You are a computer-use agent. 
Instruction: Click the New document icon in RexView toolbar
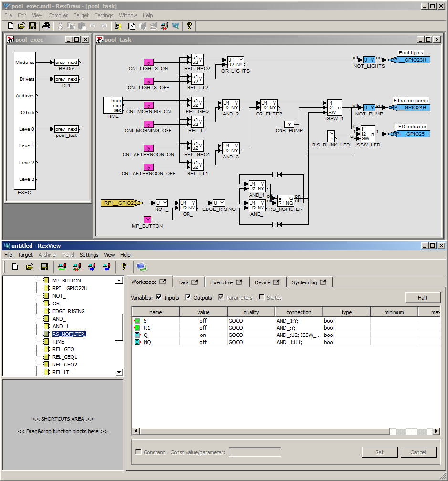pyautogui.click(x=15, y=267)
